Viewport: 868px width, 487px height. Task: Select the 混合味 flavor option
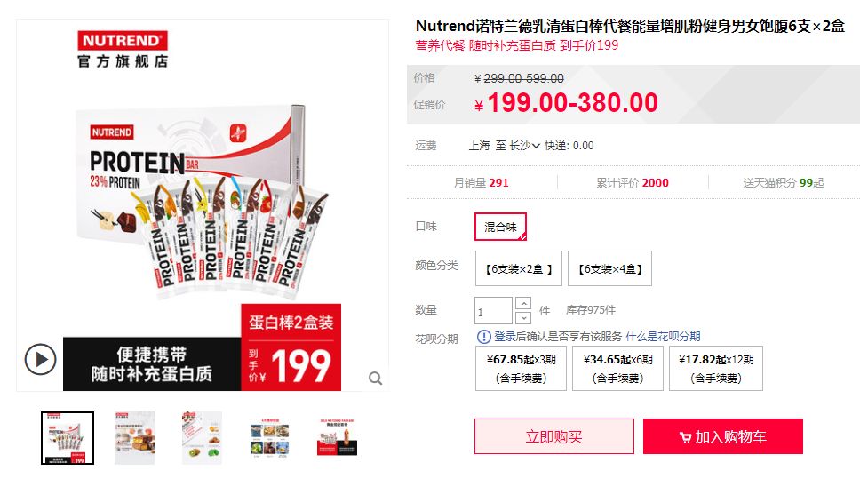500,227
